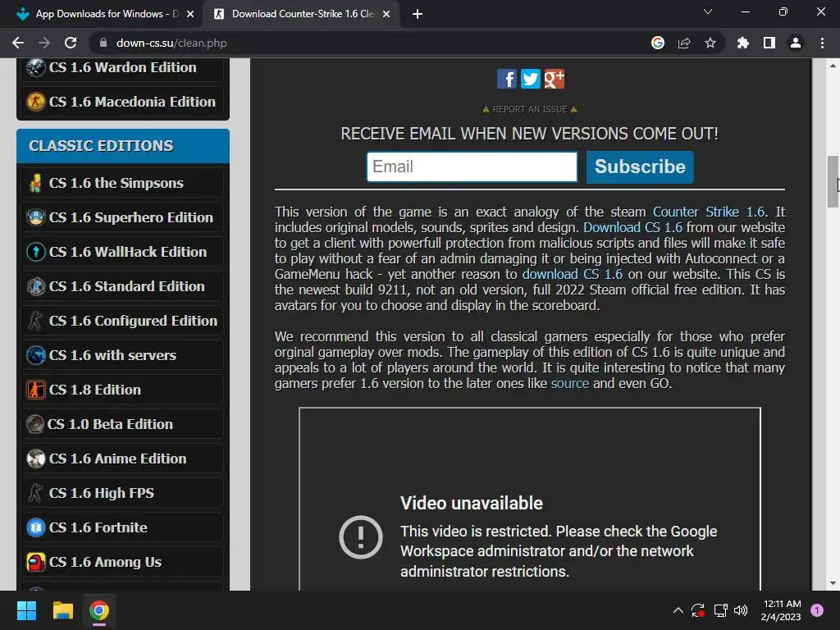Image resolution: width=840 pixels, height=630 pixels.
Task: Click the sync status tray icon
Action: click(698, 610)
